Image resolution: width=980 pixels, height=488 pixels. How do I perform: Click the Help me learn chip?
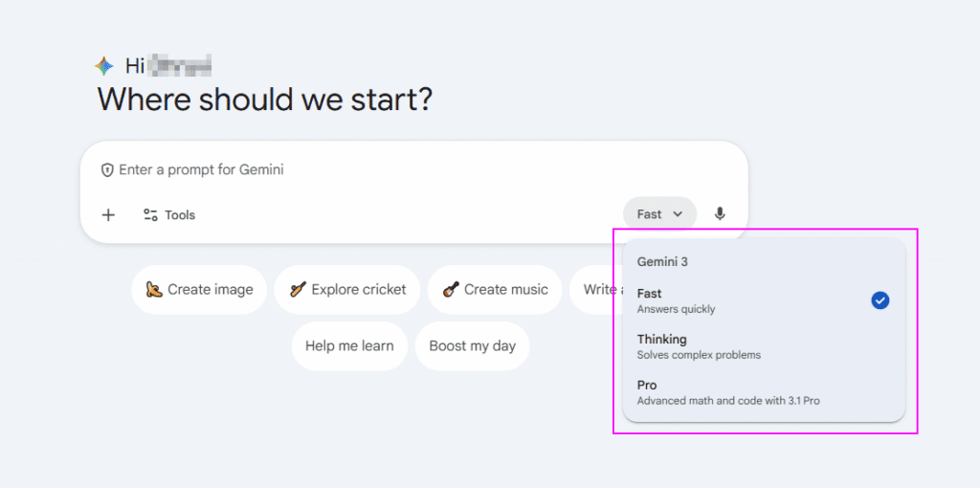coord(349,345)
